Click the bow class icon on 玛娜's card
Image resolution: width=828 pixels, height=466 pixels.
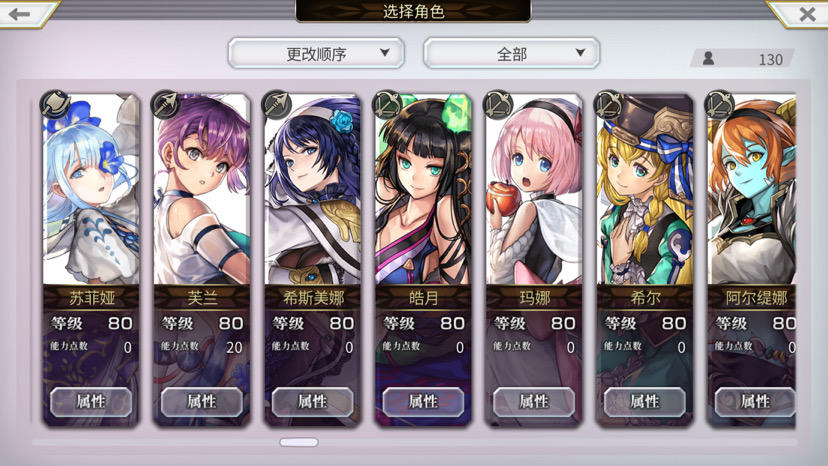tap(498, 105)
